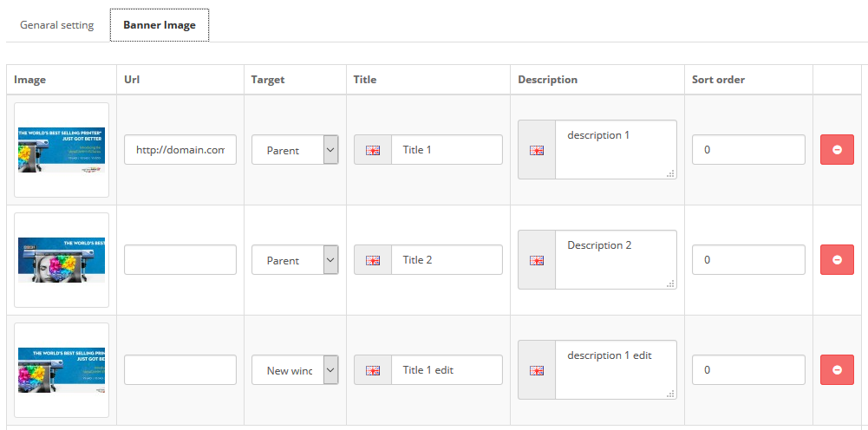Open the Target dropdown in the second row
The width and height of the screenshot is (868, 430).
tap(295, 259)
